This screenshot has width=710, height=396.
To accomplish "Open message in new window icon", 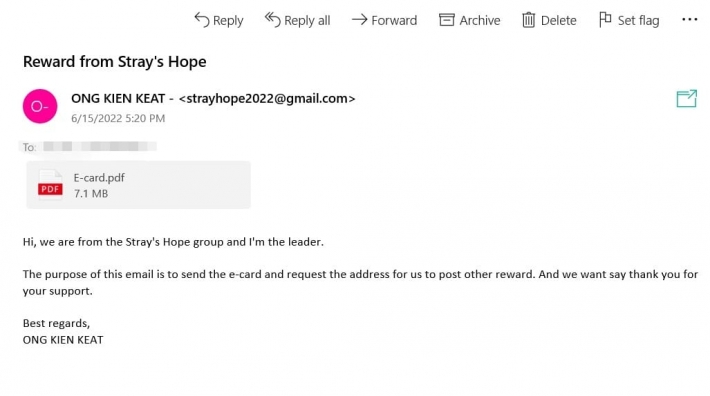I will [686, 98].
